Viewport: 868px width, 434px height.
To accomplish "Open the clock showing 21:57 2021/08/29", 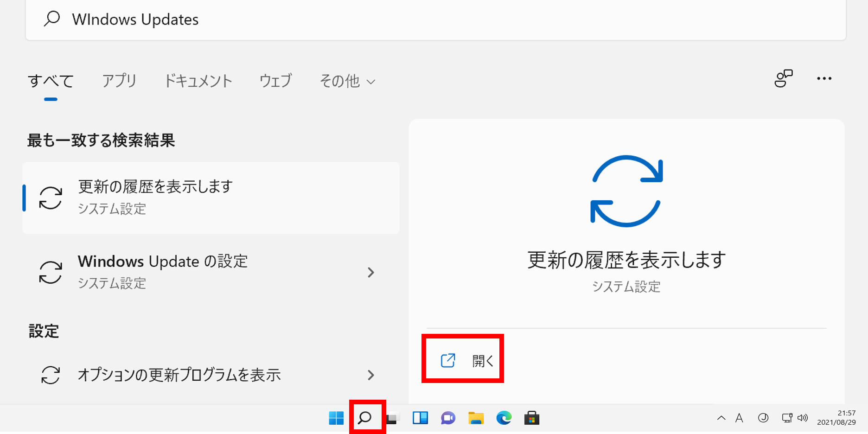I will click(836, 418).
